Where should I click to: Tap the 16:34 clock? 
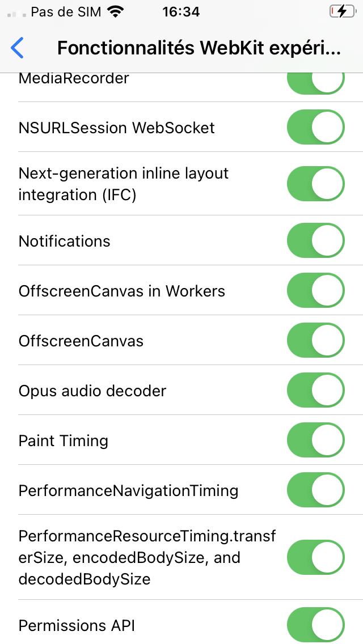coord(180,12)
